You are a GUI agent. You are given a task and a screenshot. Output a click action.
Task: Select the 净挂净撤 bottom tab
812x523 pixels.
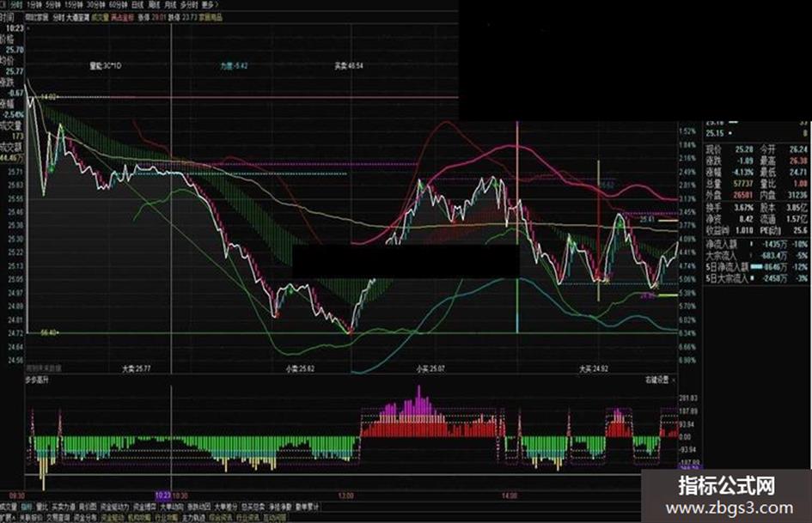pos(280,507)
